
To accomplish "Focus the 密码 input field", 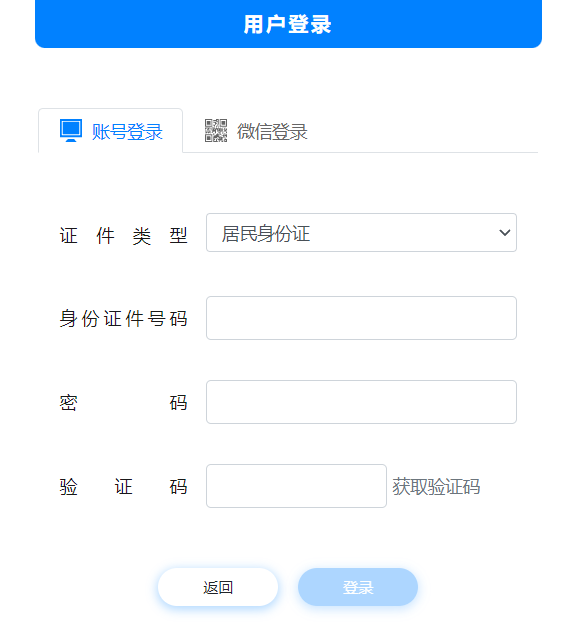I will 361,402.
